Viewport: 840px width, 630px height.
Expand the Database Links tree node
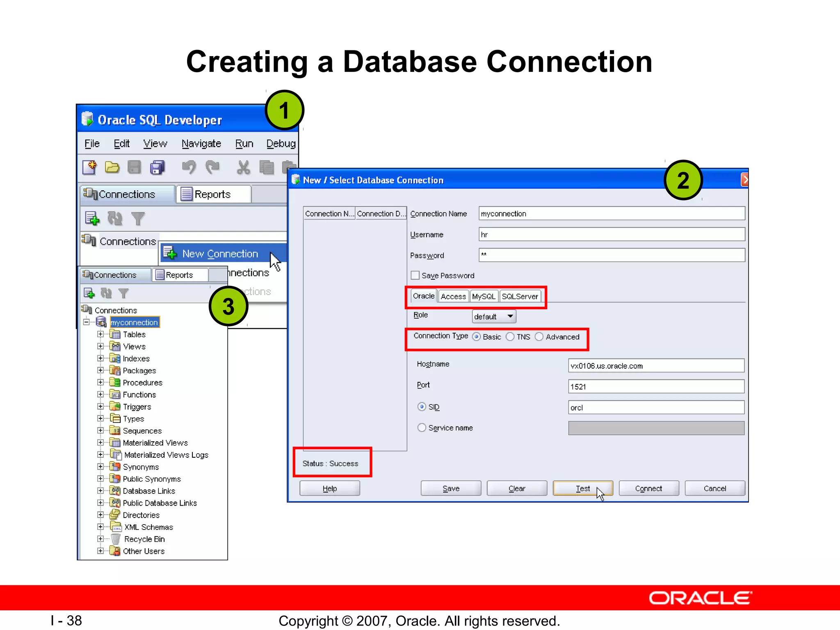(x=100, y=491)
